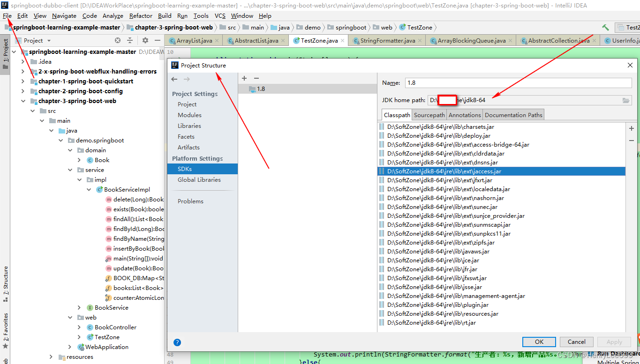Select the rt.jar classpath entry

click(501, 323)
